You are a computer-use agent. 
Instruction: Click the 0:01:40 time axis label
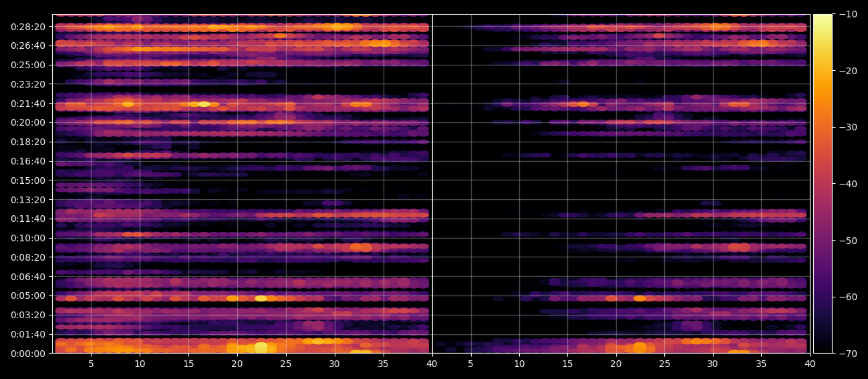pyautogui.click(x=28, y=334)
